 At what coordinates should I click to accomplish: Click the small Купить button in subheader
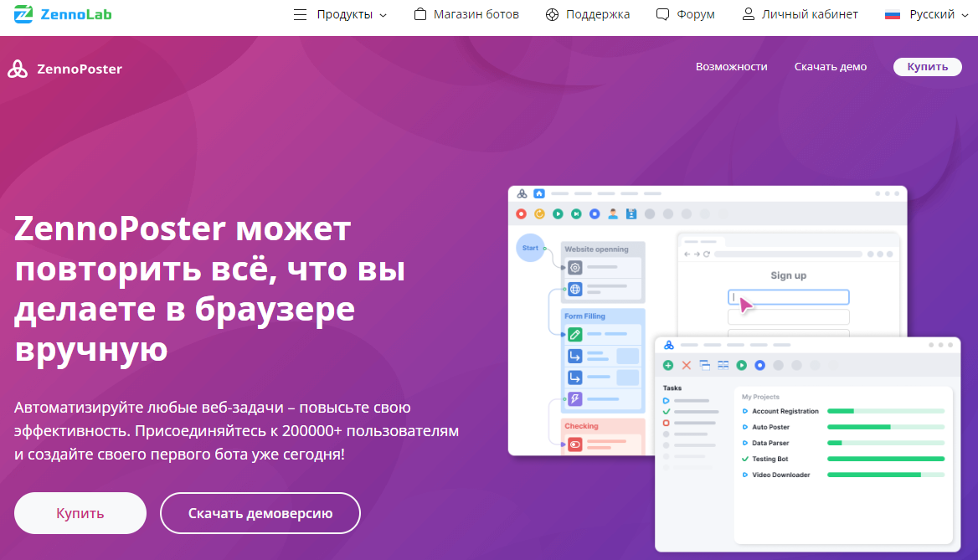click(x=928, y=67)
